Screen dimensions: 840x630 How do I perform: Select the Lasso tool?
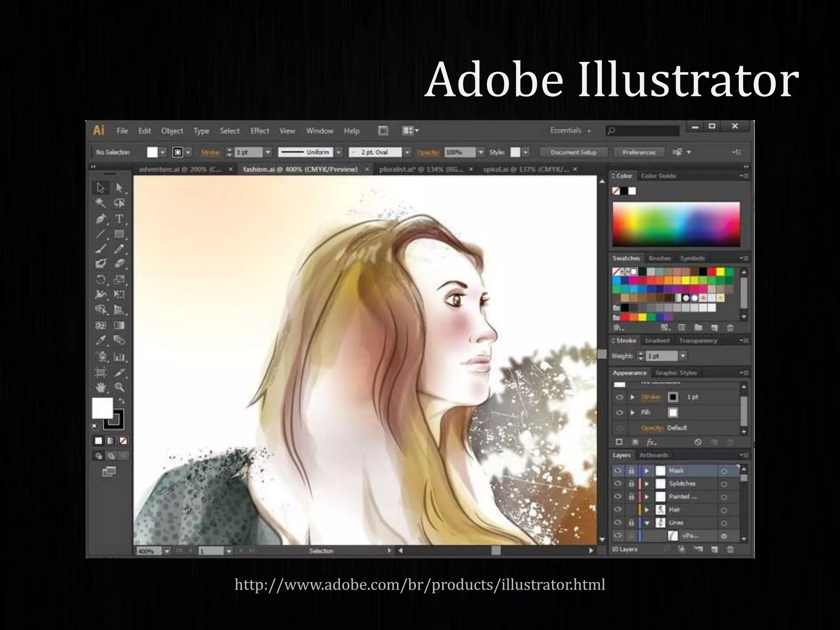tap(119, 203)
